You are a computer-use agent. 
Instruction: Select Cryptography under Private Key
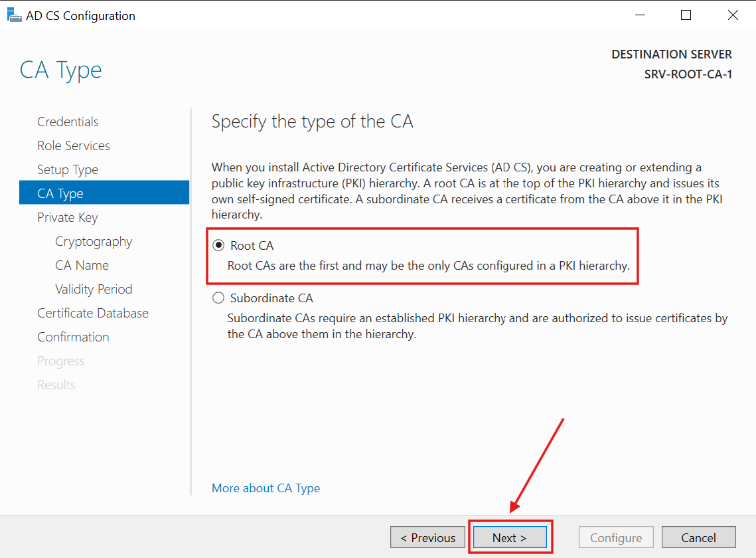94,241
